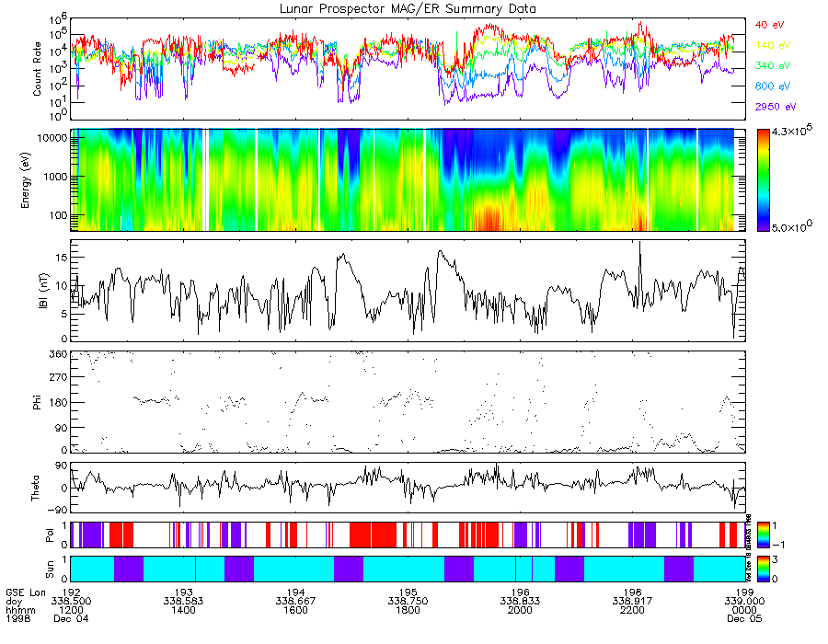Click the '5.0×10^0' color bar minimum label

792,227
